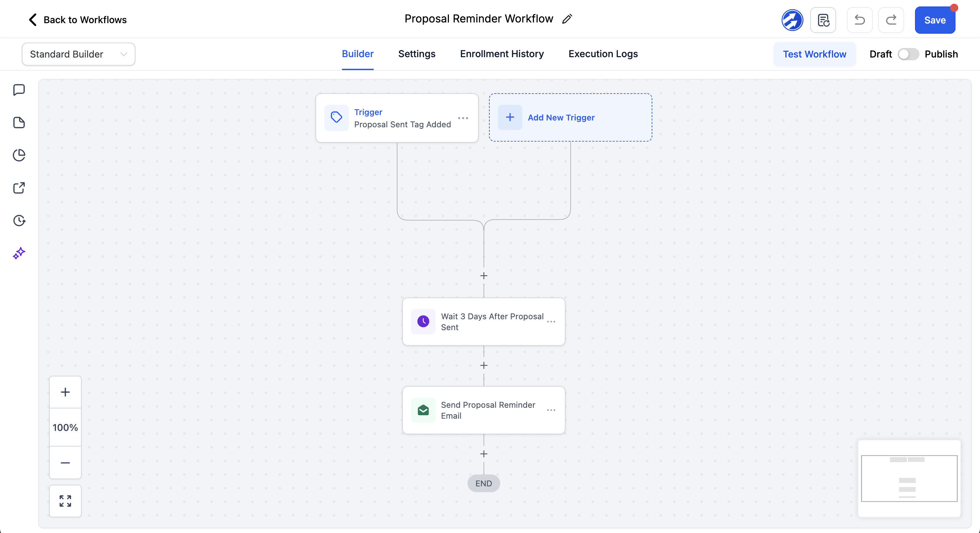This screenshot has height=533, width=980.
Task: Toggle the Draft/Publish switch
Action: pyautogui.click(x=908, y=54)
